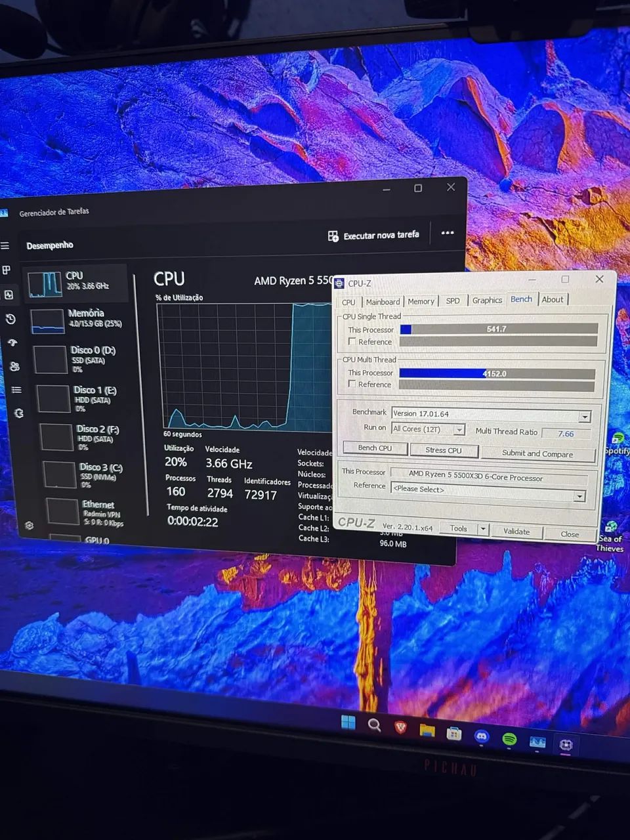
Task: Open Sea of Thieves desktop shortcut
Action: (611, 537)
